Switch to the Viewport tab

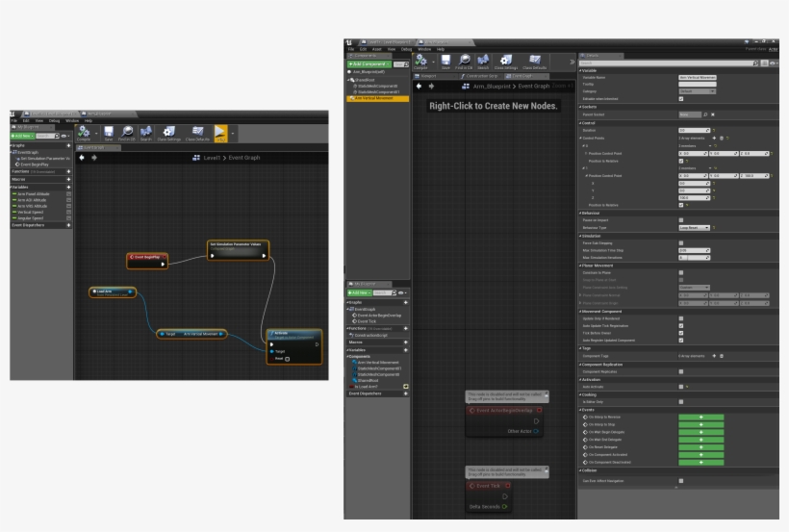pyautogui.click(x=430, y=76)
